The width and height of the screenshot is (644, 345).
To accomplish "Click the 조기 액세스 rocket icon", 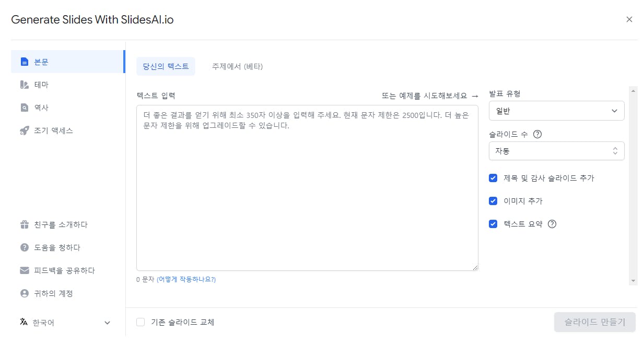I will pos(24,130).
